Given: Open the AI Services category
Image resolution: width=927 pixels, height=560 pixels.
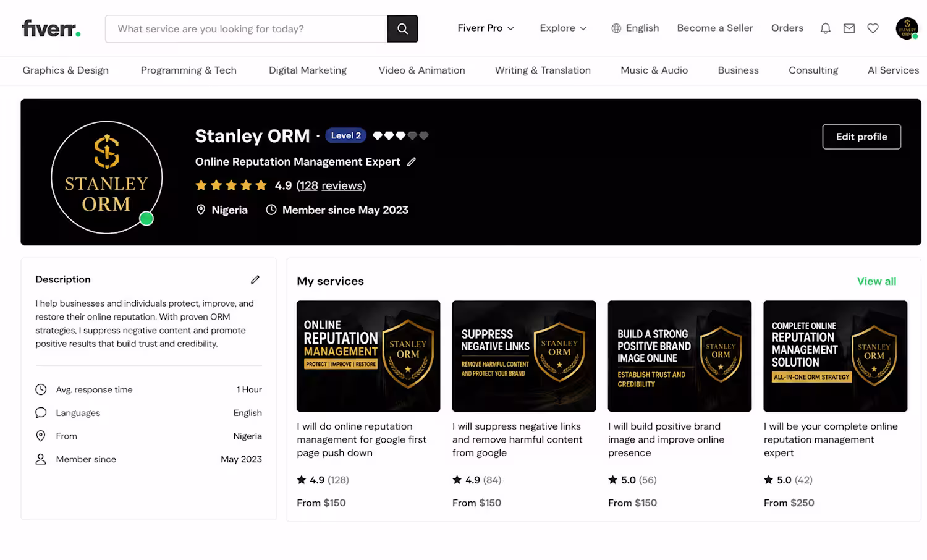Looking at the screenshot, I should point(894,70).
